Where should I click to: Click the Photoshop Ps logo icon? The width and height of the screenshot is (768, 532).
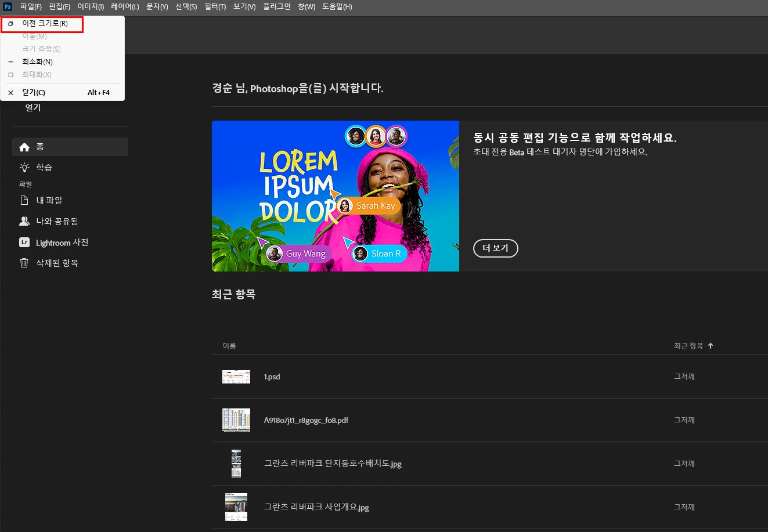[8, 7]
